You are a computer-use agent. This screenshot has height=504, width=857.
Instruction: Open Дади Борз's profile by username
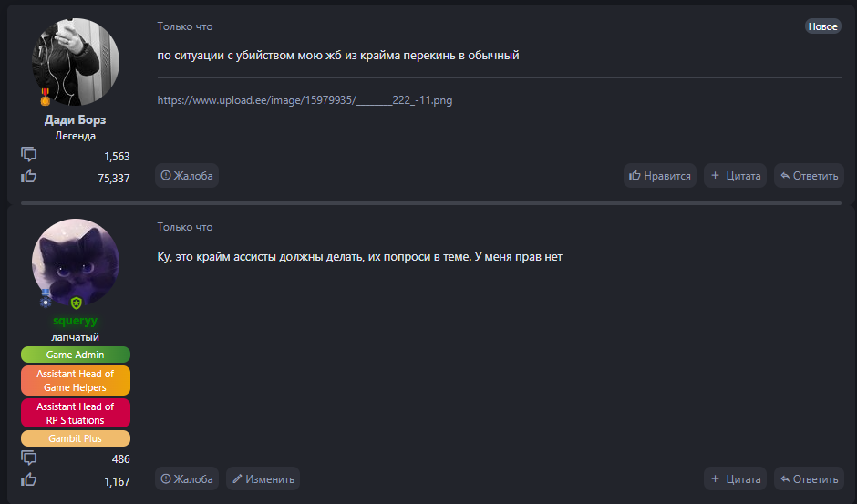[75, 119]
